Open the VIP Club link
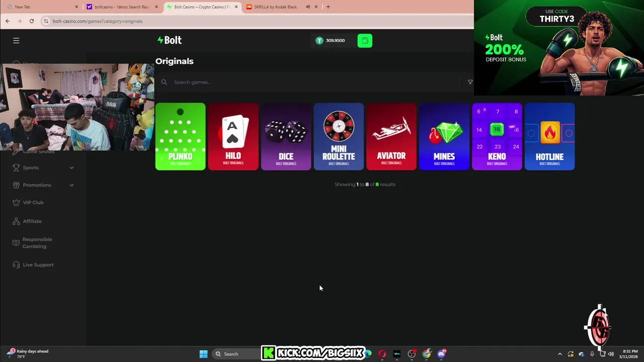 pos(33,203)
